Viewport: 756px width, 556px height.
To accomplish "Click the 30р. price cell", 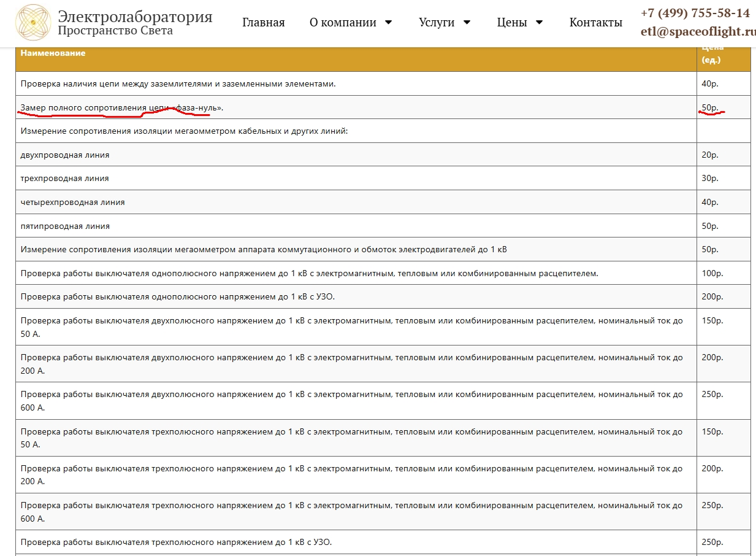I will (710, 179).
